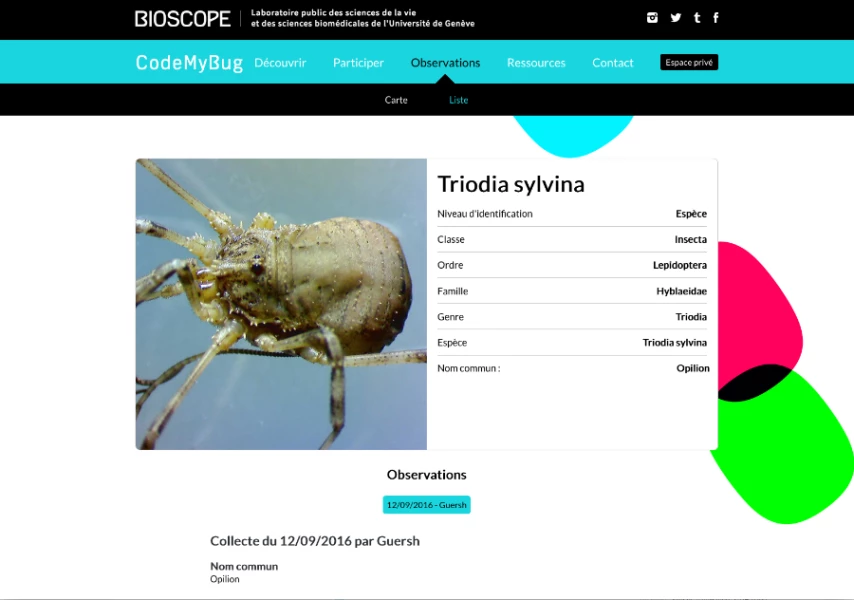Click the 12/09/2016 - Guersh observation tag

pos(426,505)
